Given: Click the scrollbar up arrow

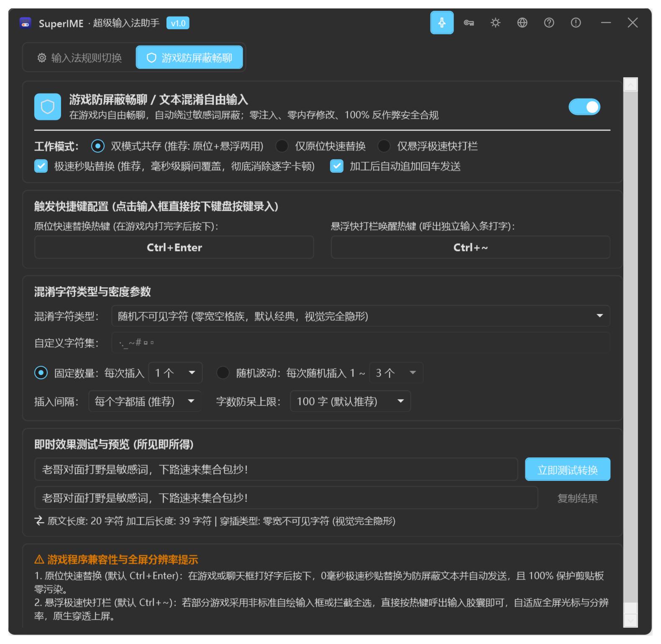Looking at the screenshot, I should click(630, 84).
